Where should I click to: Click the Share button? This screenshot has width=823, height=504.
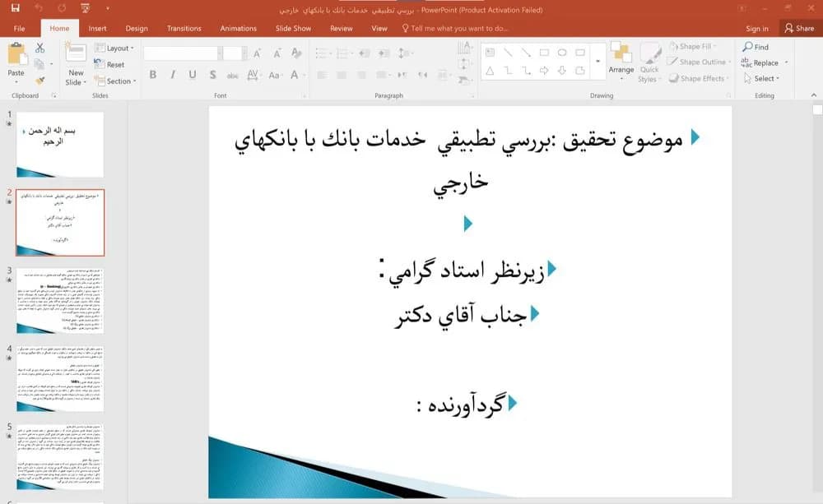[799, 28]
